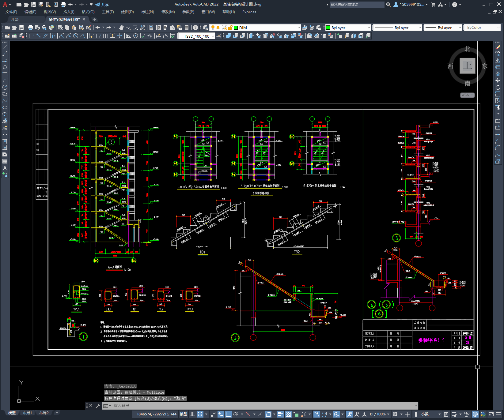Select the Revision Cloud tool
The image size is (504, 420).
[x=5, y=94]
